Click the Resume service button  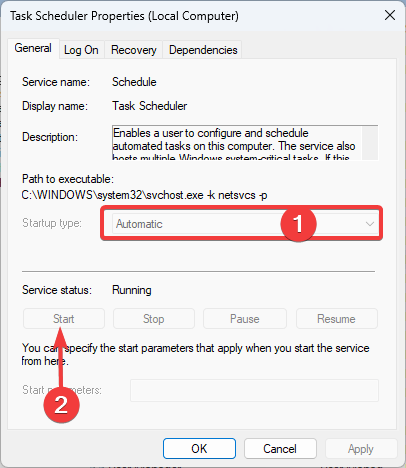336,319
